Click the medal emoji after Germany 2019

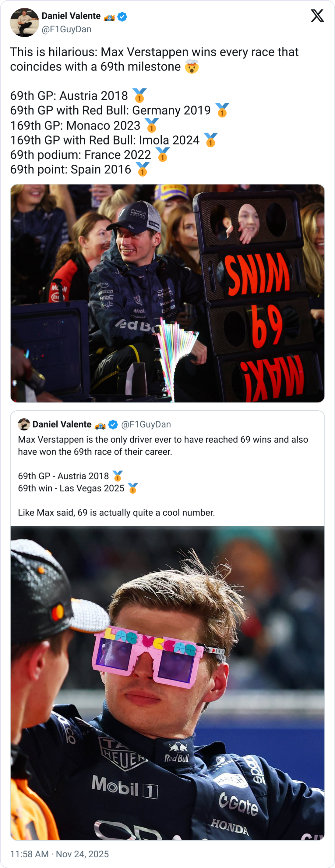[x=222, y=110]
